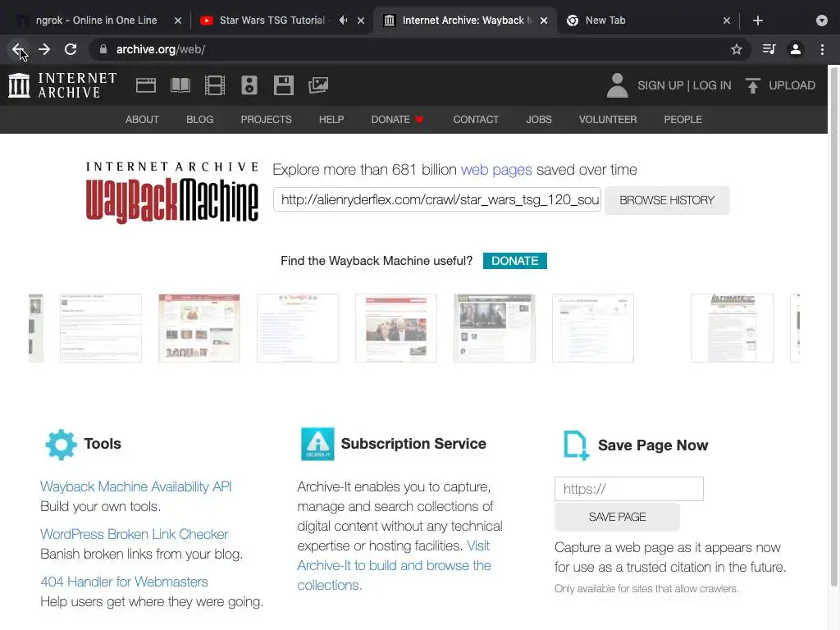
Task: Open the ABOUT menu item
Action: coord(142,120)
